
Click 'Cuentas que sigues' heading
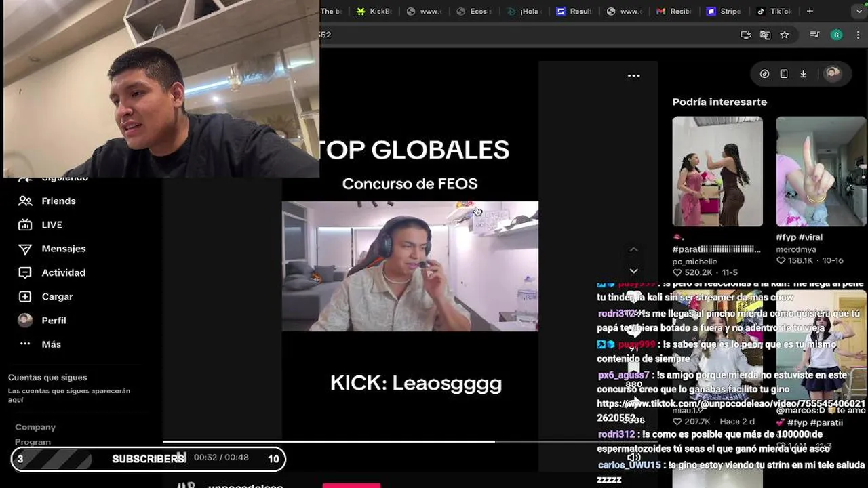[x=47, y=378]
